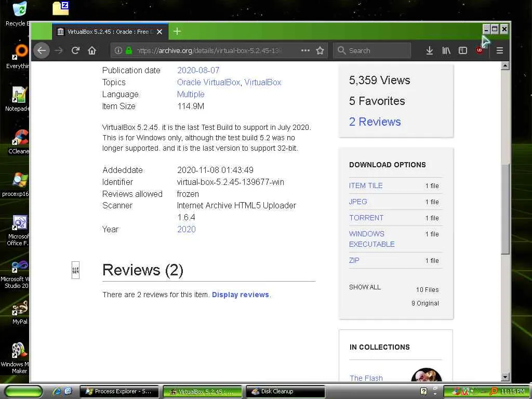Open the Library icon in toolbar

coord(446,50)
